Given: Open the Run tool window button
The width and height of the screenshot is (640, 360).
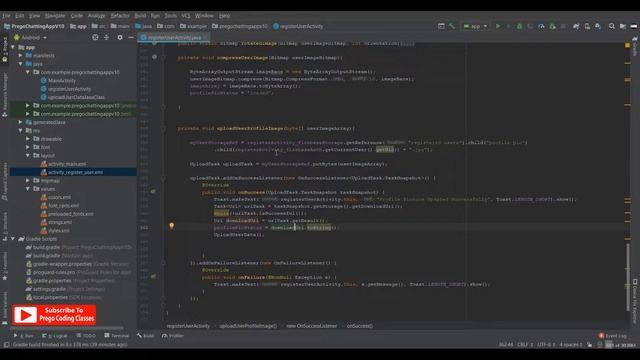Looking at the screenshot, I should click(24, 336).
